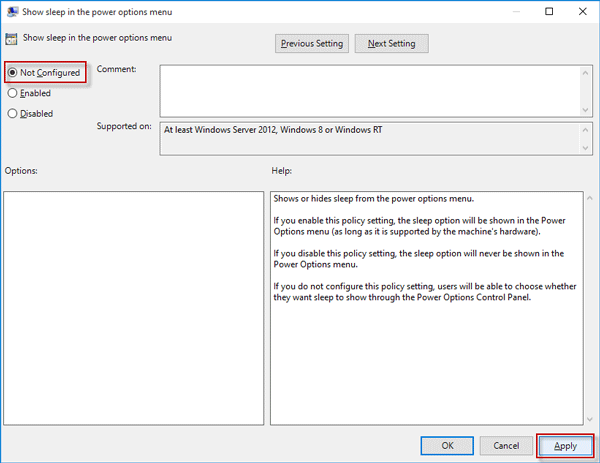Click Comment box scroll up arrow
The image size is (600, 463).
click(x=585, y=73)
